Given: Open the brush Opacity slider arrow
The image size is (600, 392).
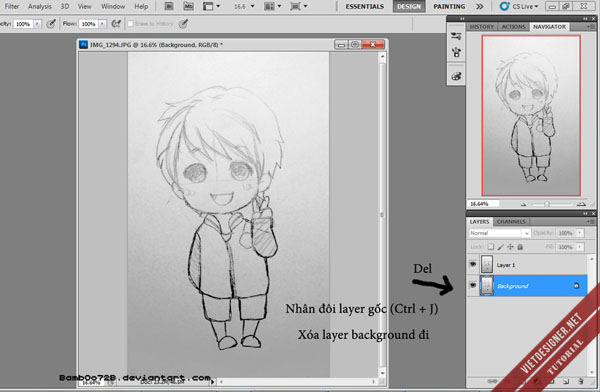Looking at the screenshot, I should [x=37, y=24].
